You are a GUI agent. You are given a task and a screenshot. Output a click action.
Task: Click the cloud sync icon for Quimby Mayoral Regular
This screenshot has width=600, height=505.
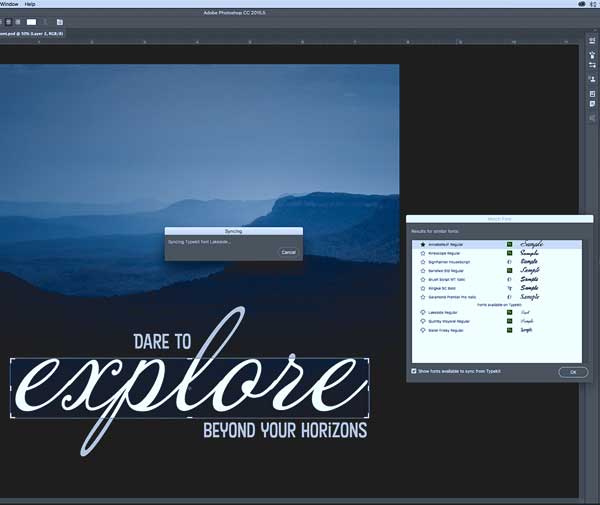pos(423,321)
